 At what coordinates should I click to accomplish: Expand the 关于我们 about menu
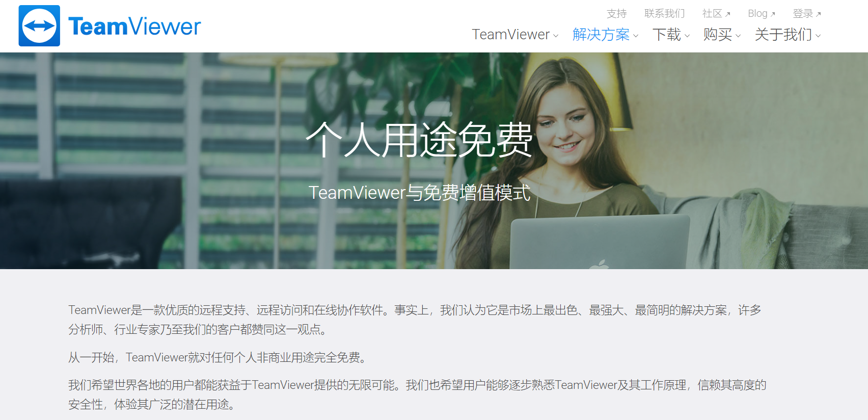pos(788,35)
